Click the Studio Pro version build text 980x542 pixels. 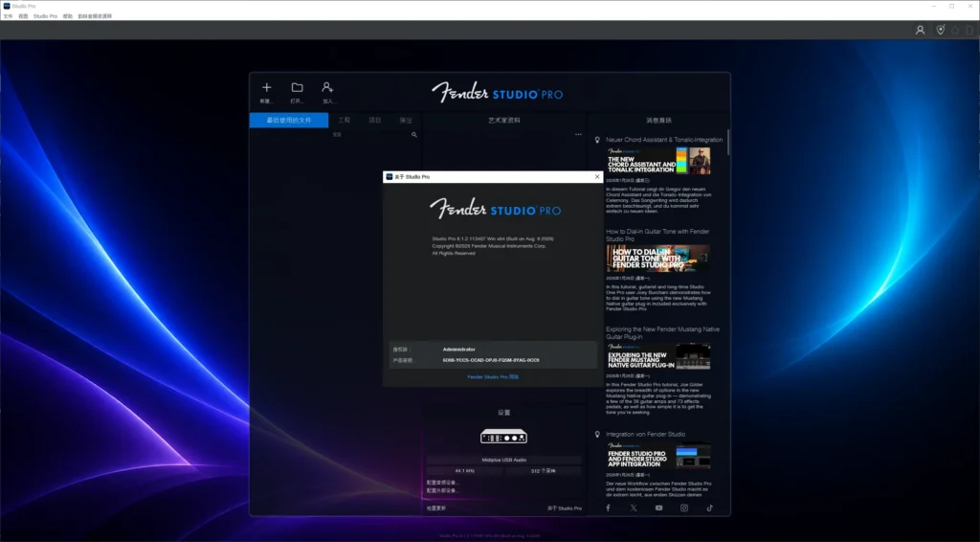pos(493,238)
